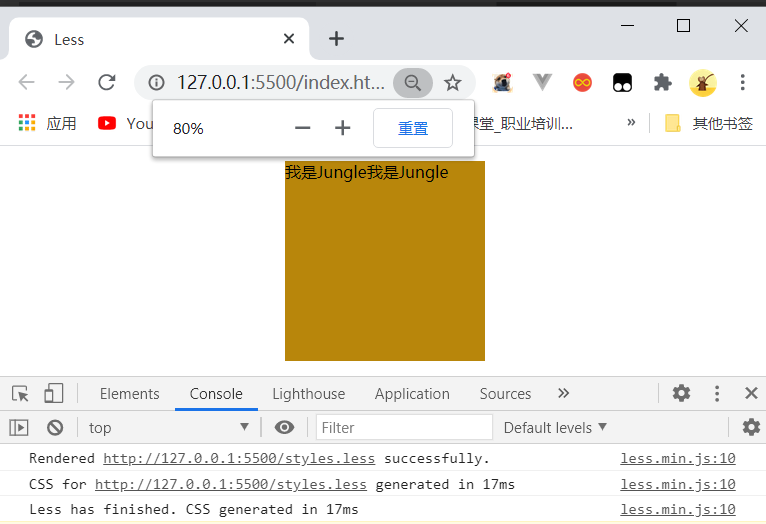Select the Less tab
This screenshot has width=766, height=524.
pyautogui.click(x=159, y=39)
